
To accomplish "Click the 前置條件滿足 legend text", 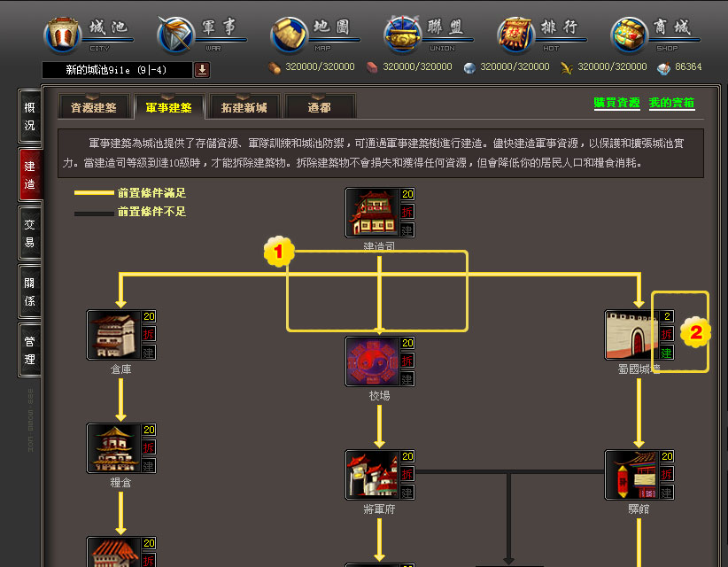I will pos(151,193).
